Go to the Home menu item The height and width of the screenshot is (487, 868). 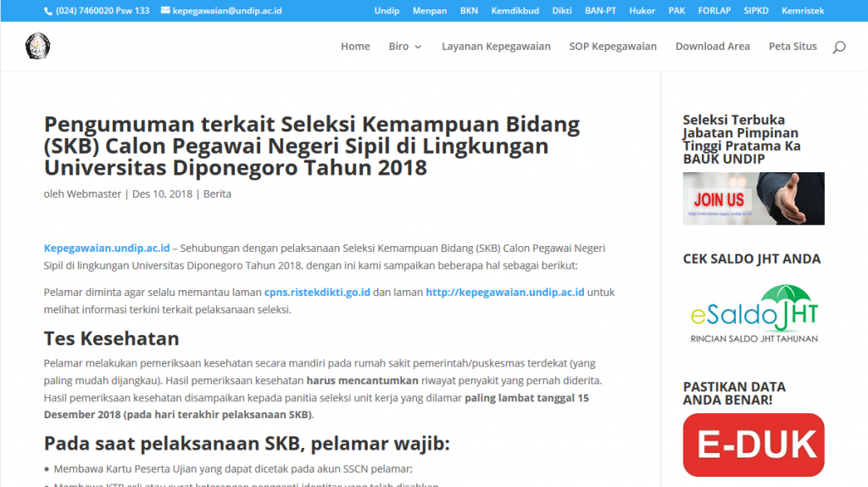tap(355, 47)
